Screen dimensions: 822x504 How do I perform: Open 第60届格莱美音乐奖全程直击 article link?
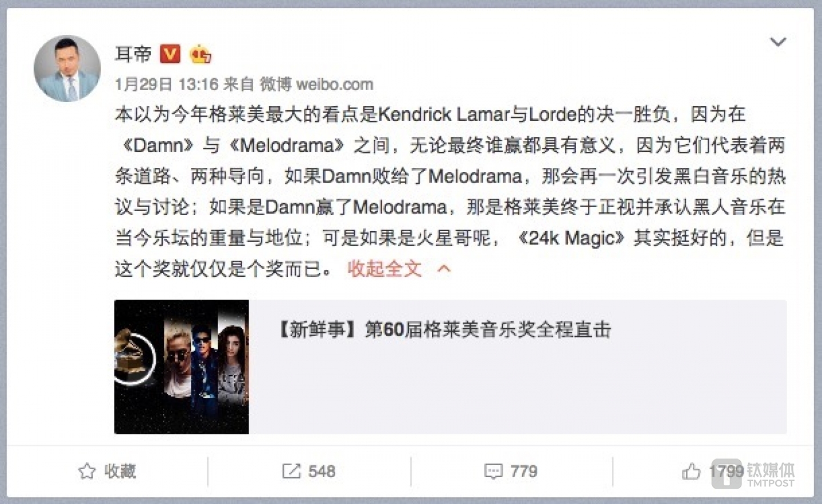coord(444,329)
